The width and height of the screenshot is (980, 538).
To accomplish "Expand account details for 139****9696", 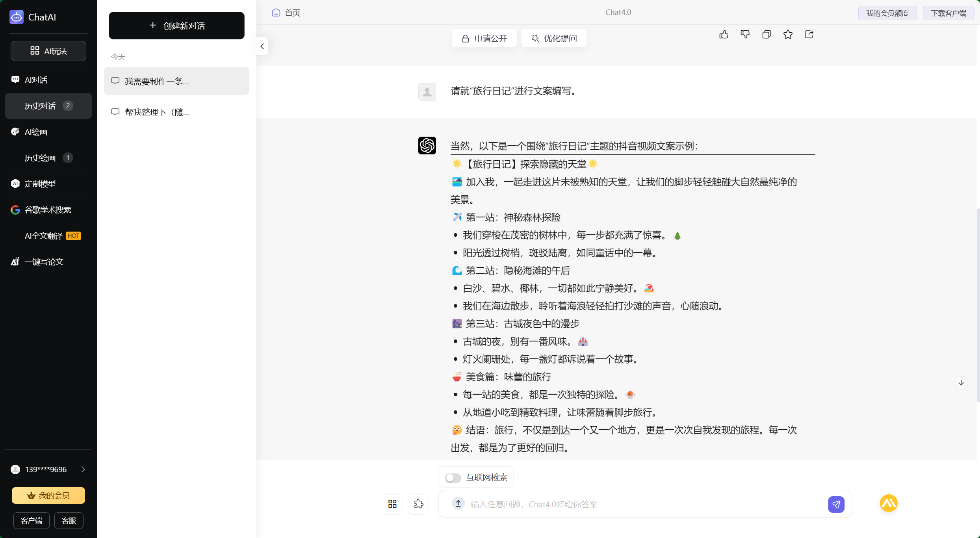I will [83, 469].
